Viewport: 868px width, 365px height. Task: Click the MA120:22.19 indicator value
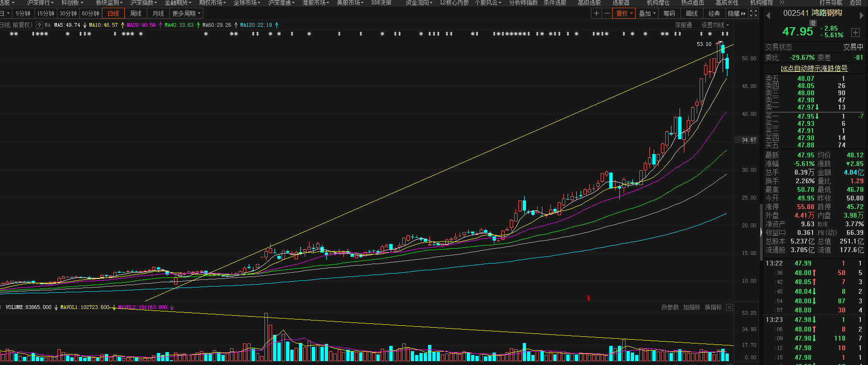256,25
